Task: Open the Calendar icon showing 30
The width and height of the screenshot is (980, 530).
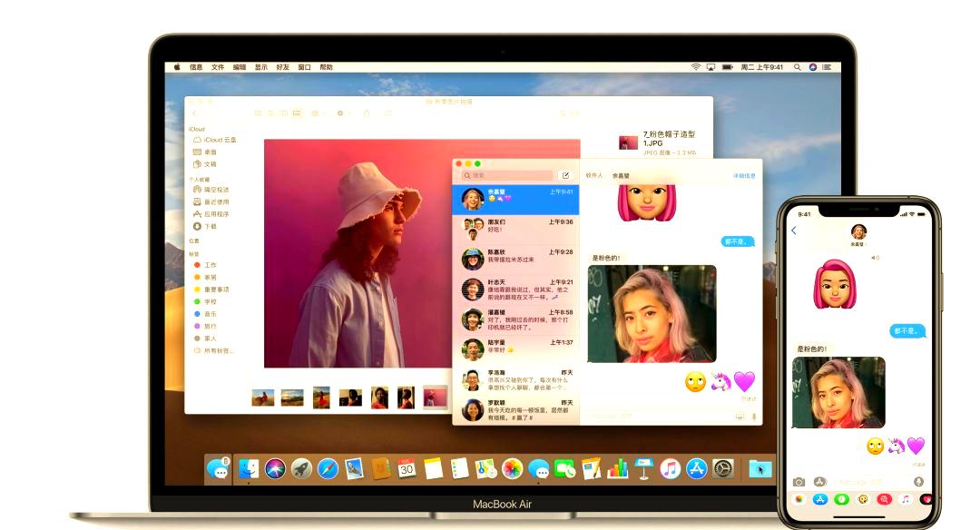Action: [x=407, y=468]
